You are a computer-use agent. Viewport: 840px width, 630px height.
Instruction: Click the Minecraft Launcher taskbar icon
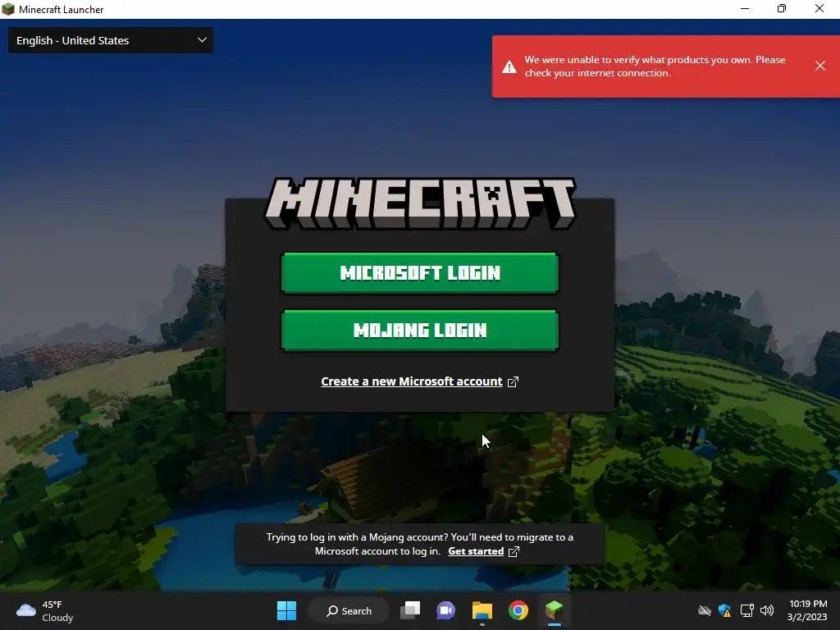[555, 610]
